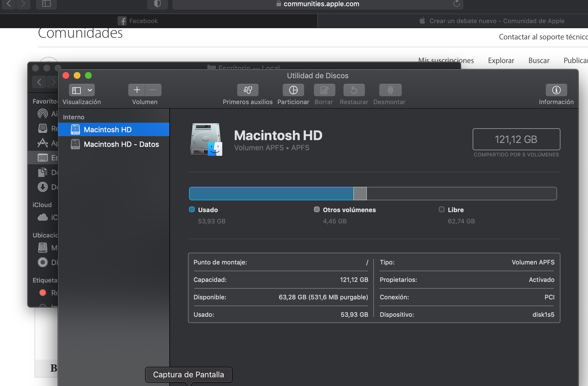Click the Usado blue legend indicator
Screen dimensions: 588x386
[x=192, y=209]
